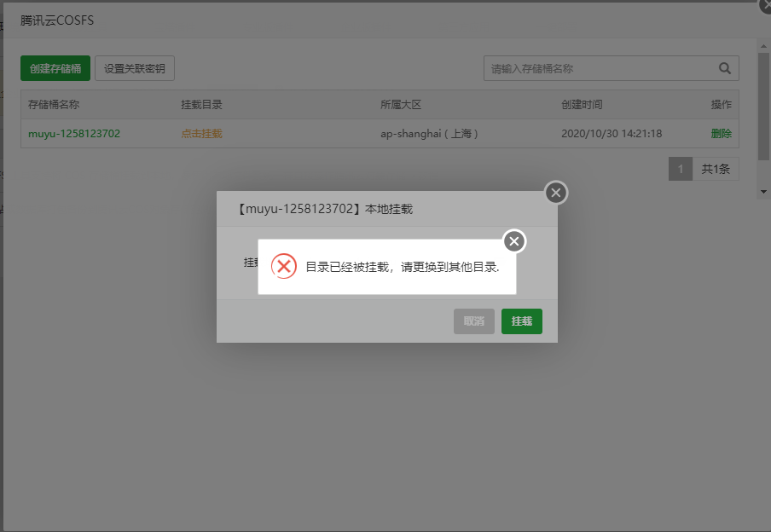The image size is (771, 532).
Task: Click 创建存储桶 button
Action: pos(55,68)
